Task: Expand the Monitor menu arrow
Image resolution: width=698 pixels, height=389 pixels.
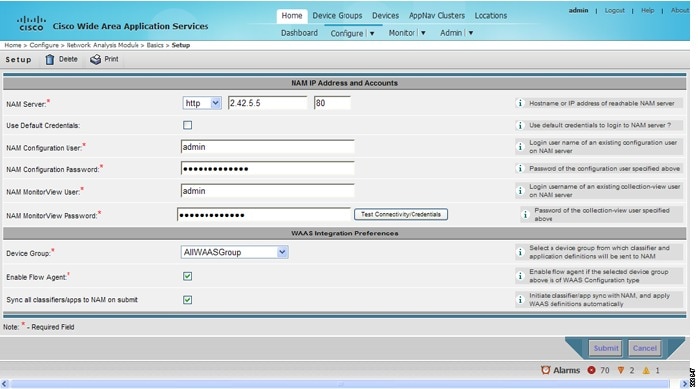Action: pyautogui.click(x=423, y=33)
